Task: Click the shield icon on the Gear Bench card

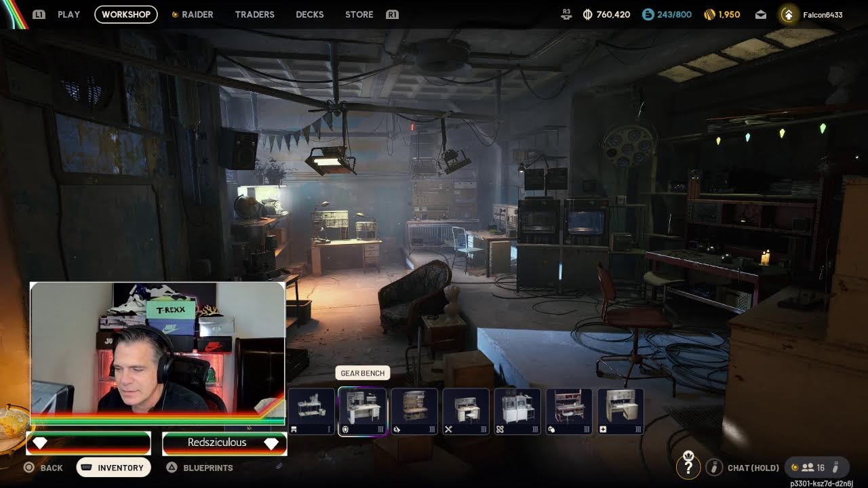Action: pos(345,429)
